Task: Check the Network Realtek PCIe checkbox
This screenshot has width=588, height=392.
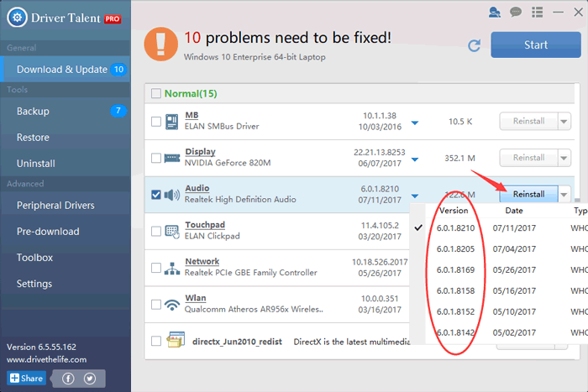Action: 156,268
